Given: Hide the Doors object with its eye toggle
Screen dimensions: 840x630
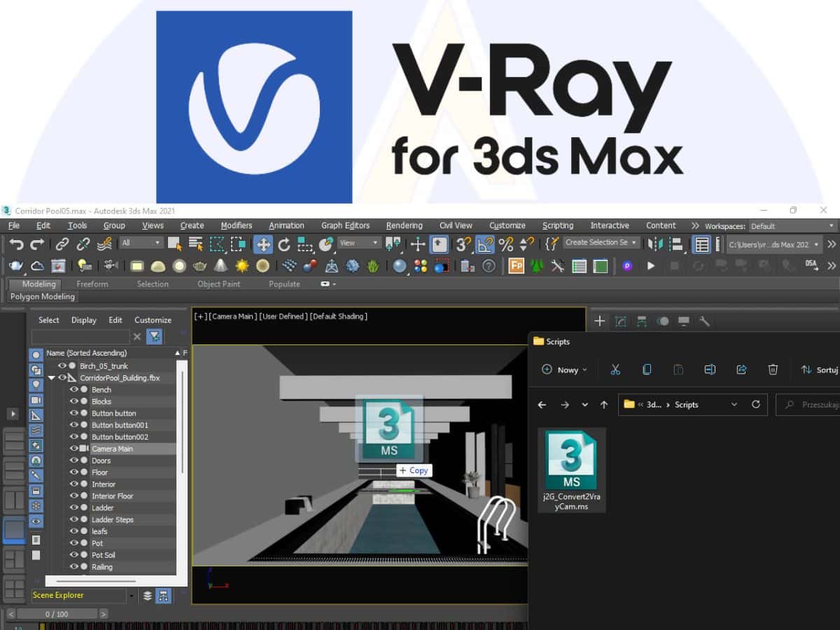Looking at the screenshot, I should pos(74,461).
